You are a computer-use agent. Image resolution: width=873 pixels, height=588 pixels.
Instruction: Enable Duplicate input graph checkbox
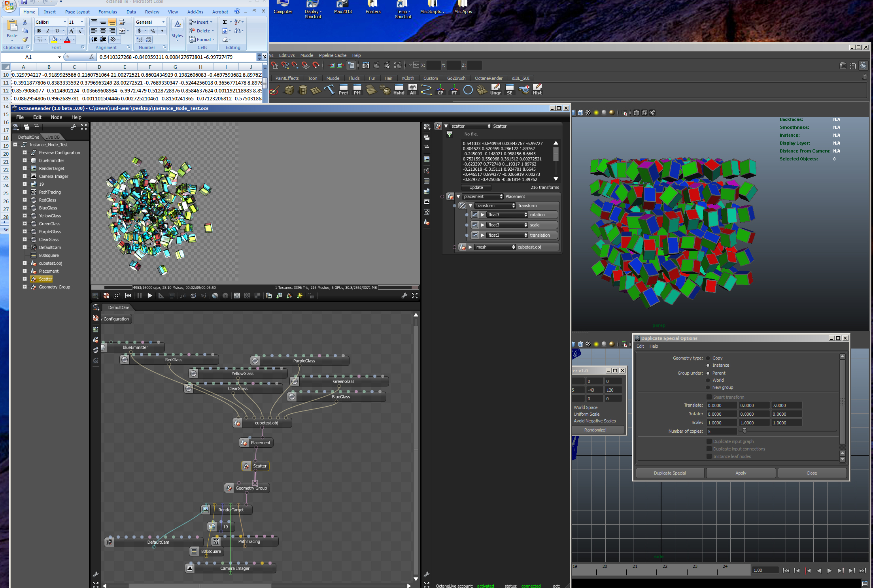coord(709,441)
